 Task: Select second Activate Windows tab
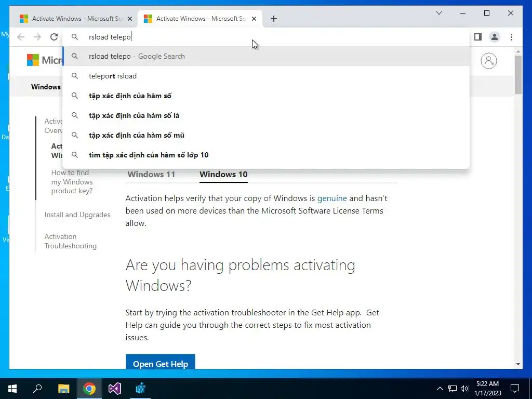199,19
